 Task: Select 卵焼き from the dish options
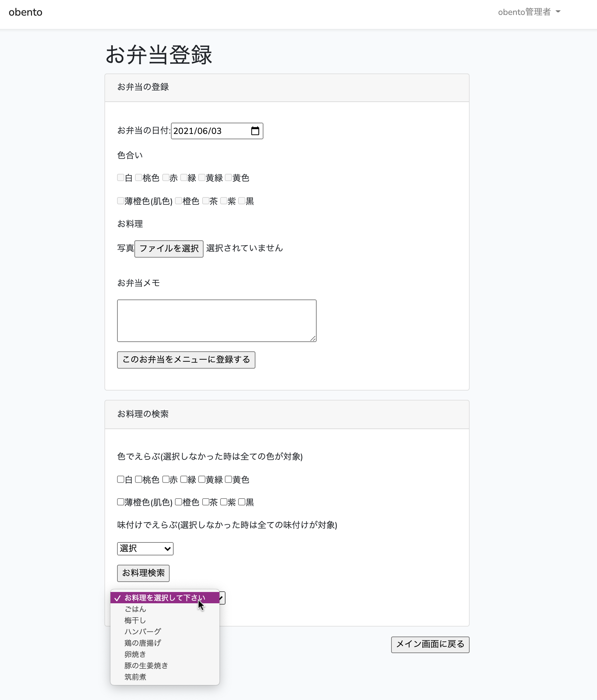(135, 654)
